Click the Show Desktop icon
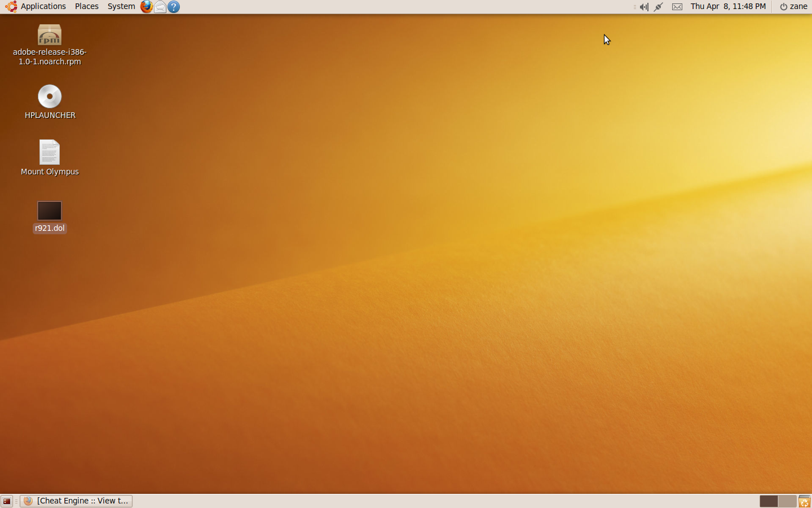Viewport: 812px width, 508px height. 6,501
